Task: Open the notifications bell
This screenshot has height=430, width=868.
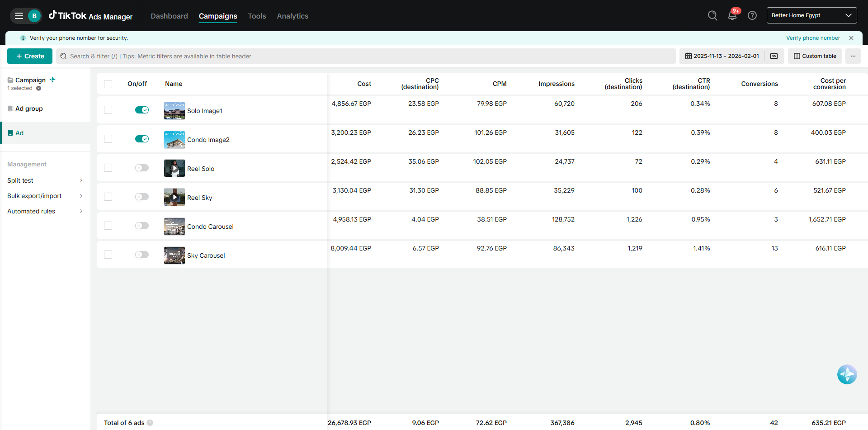Action: 732,16
